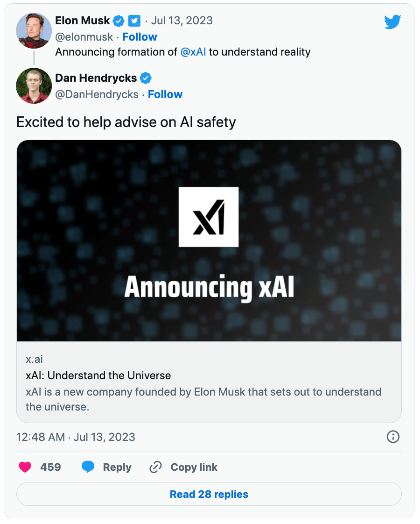Click the Twitter bird logo icon
Viewport: 420px width, 524px height.
pyautogui.click(x=392, y=22)
